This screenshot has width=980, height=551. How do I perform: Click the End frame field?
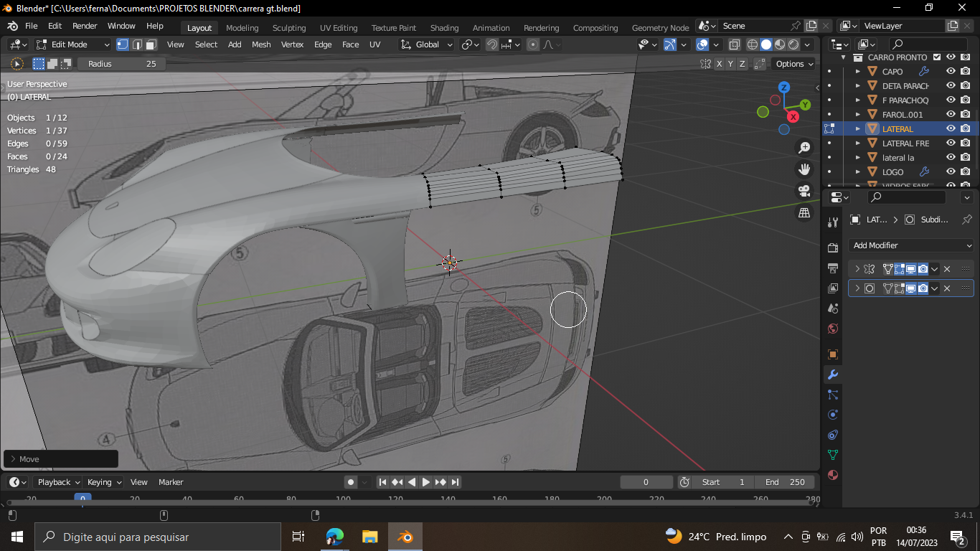pyautogui.click(x=784, y=482)
